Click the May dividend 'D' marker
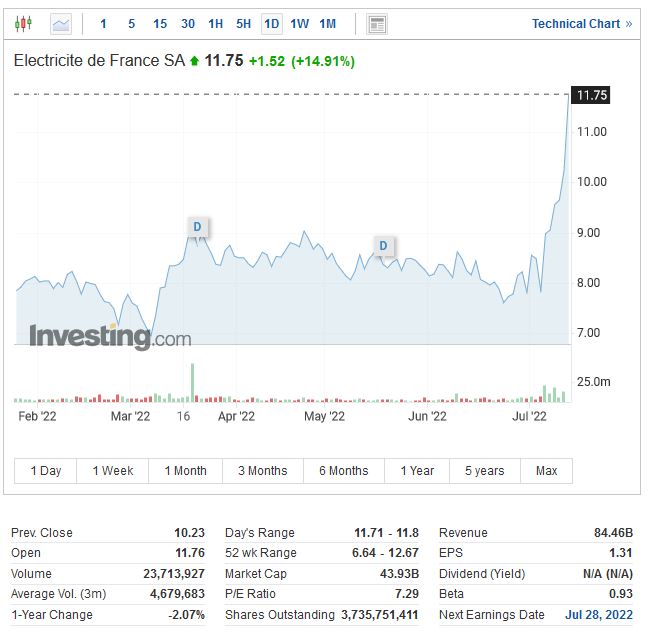The height and width of the screenshot is (635, 655). click(383, 245)
